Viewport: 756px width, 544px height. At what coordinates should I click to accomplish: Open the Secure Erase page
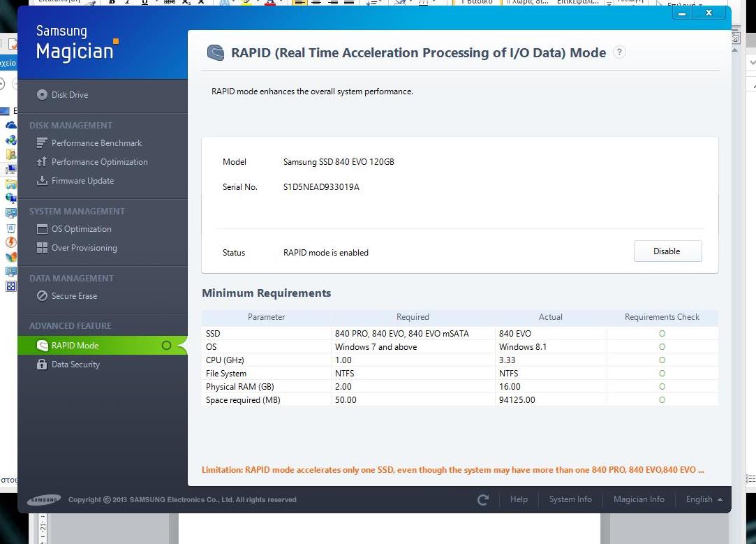click(x=67, y=295)
